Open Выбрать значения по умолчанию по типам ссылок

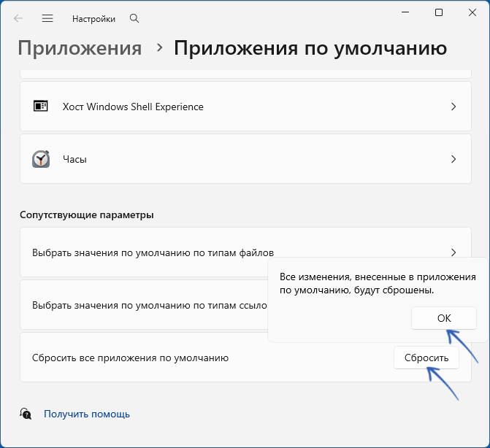(x=144, y=305)
